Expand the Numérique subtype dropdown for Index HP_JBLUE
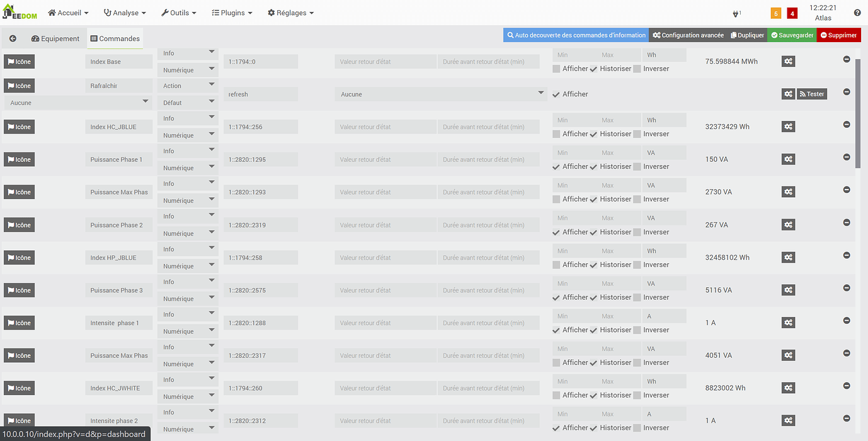 point(188,266)
